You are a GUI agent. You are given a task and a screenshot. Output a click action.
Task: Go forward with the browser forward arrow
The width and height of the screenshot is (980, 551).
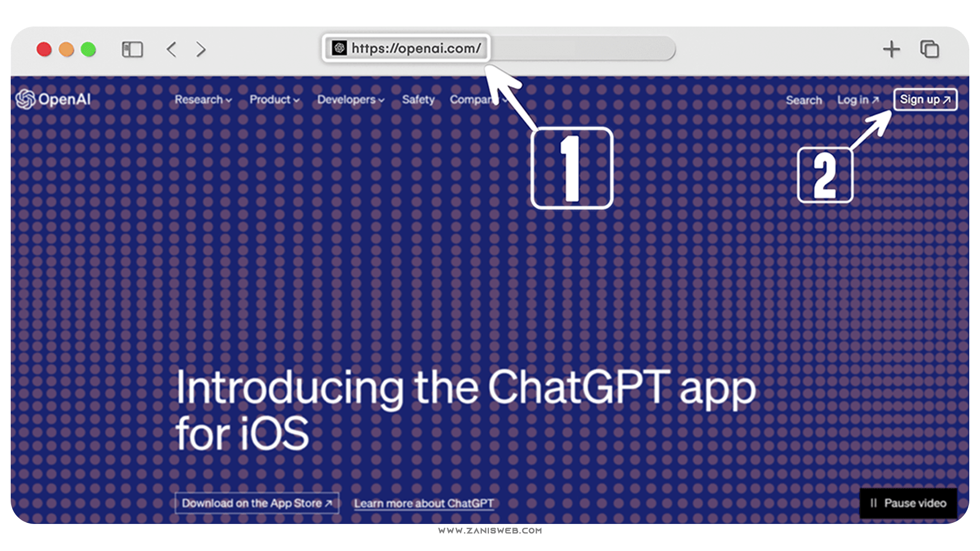coord(201,49)
